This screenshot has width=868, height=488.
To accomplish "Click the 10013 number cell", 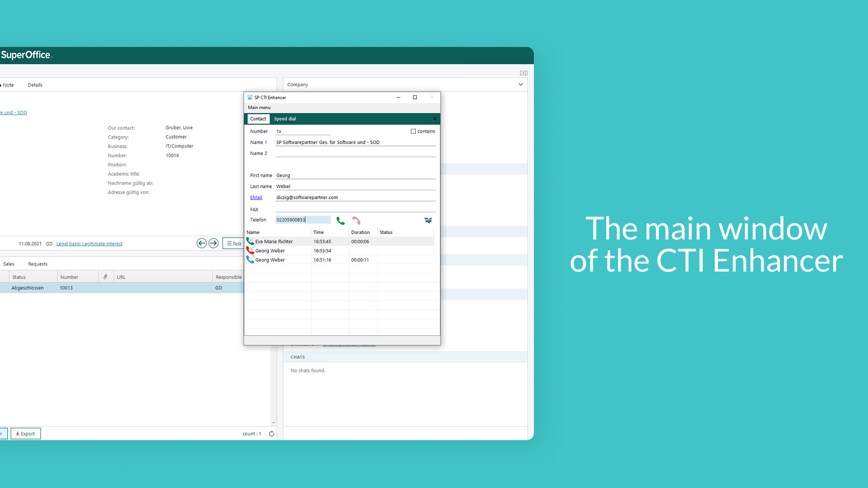I will coord(66,288).
